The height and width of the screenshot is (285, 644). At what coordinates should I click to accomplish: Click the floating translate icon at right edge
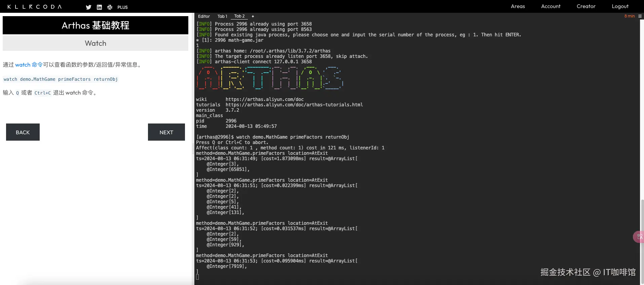click(x=639, y=237)
